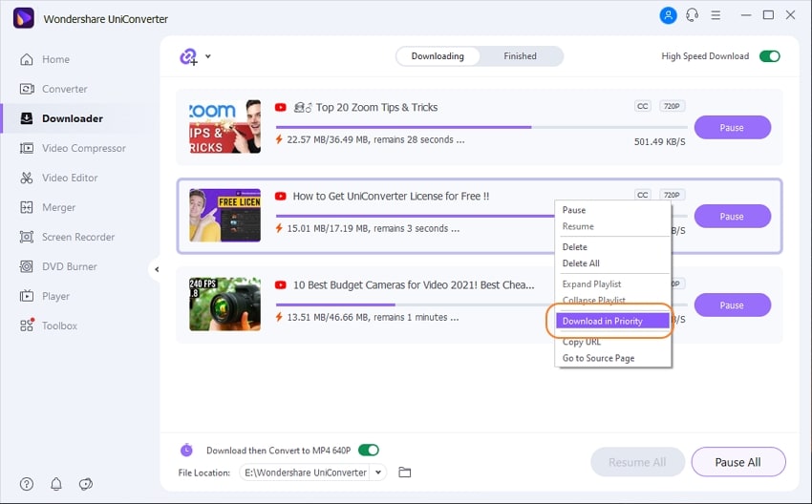Toggle Download then Convert switch
812x504 pixels.
click(x=369, y=450)
